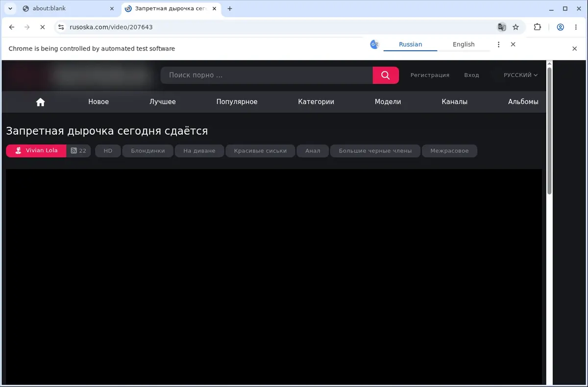Click the pink search magnifier button

[386, 75]
